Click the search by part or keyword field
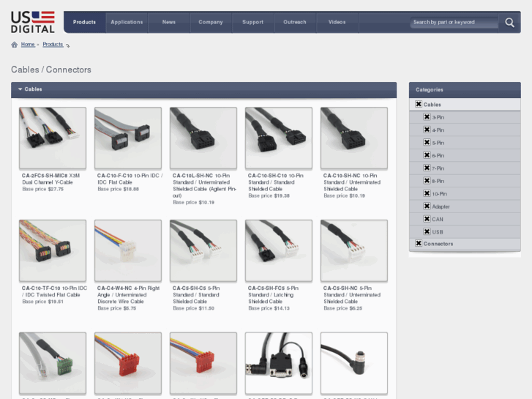 tap(454, 22)
